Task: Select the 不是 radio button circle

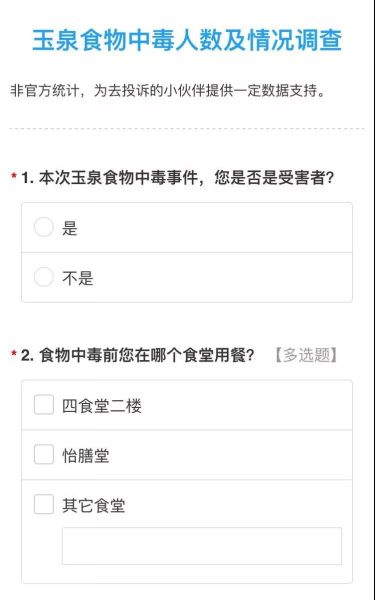Action: (x=44, y=277)
